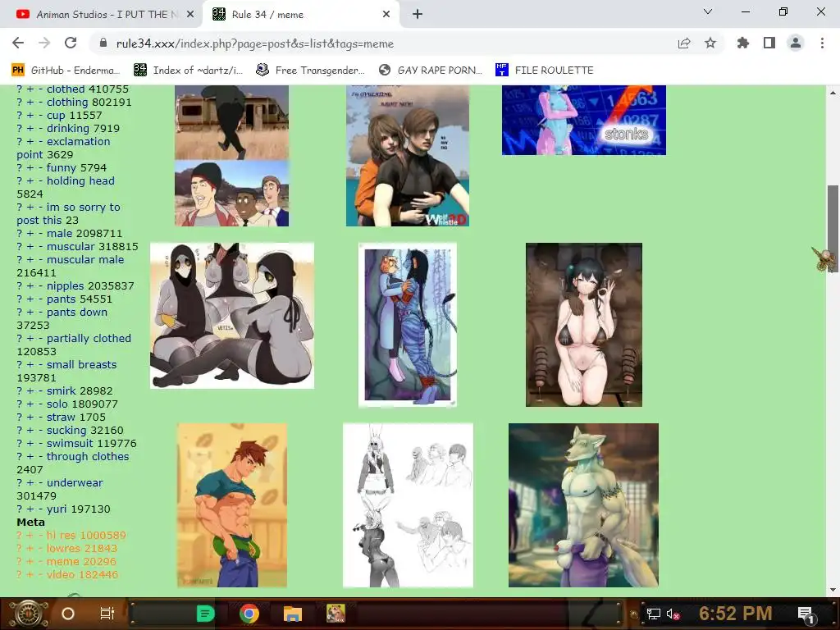This screenshot has height=630, width=840.
Task: Click the muted volume tray icon
Action: [x=673, y=614]
